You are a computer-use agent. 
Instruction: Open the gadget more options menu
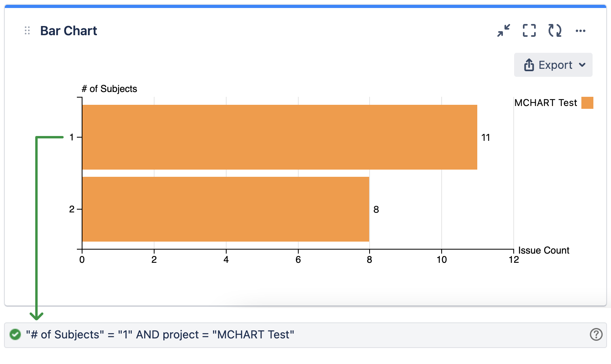[580, 31]
